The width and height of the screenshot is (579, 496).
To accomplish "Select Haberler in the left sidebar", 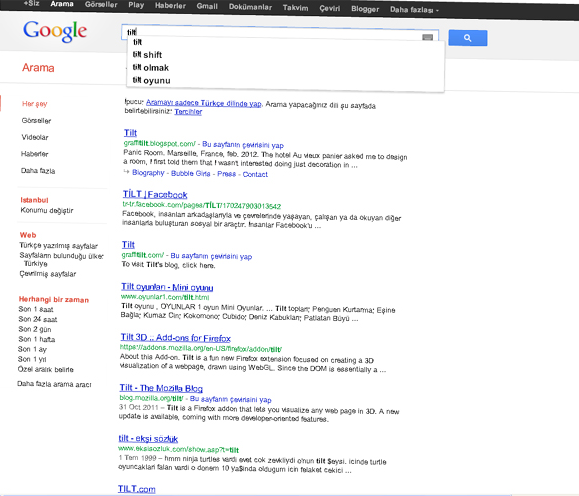I will [x=35, y=154].
